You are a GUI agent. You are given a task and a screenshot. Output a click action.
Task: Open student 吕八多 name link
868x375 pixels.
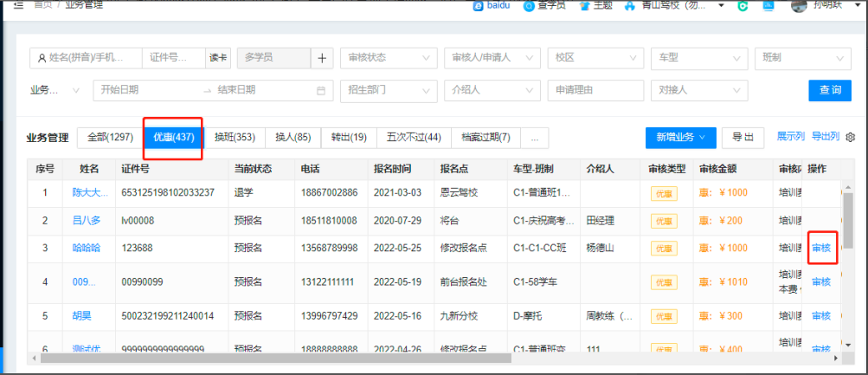tap(87, 221)
